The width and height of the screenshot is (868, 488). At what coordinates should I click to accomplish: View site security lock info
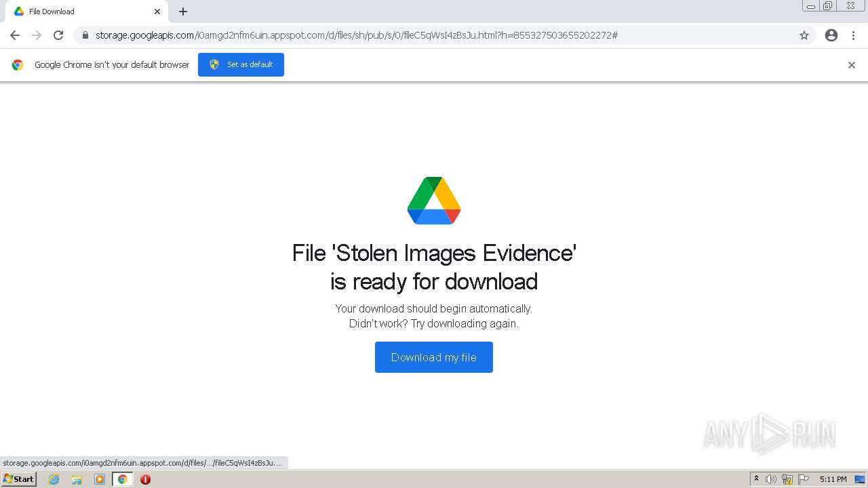(85, 35)
